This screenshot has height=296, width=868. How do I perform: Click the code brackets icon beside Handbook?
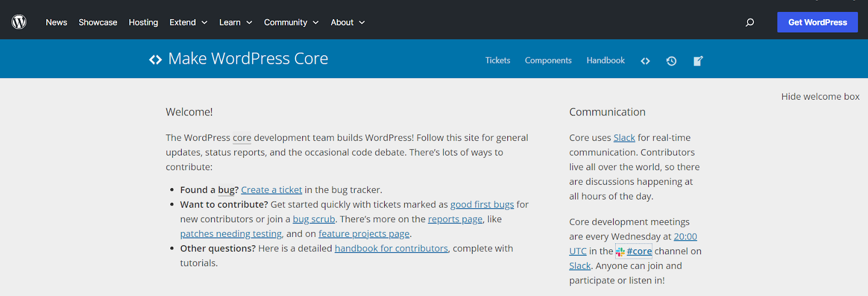[645, 61]
